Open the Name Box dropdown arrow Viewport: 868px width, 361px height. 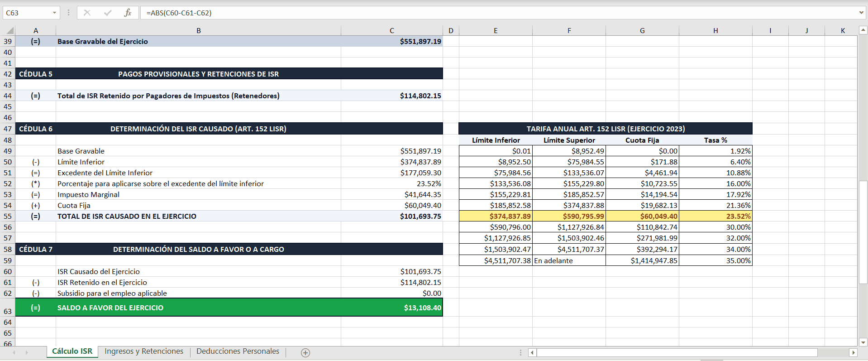click(x=54, y=13)
